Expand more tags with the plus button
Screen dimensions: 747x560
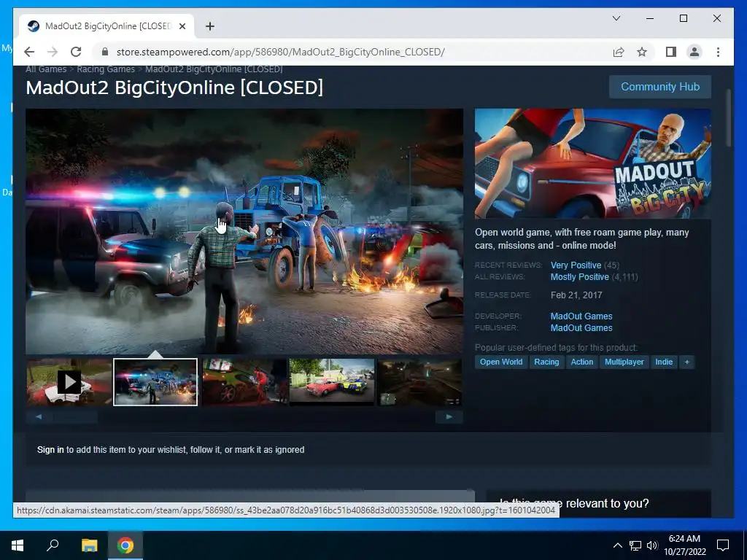click(x=686, y=362)
